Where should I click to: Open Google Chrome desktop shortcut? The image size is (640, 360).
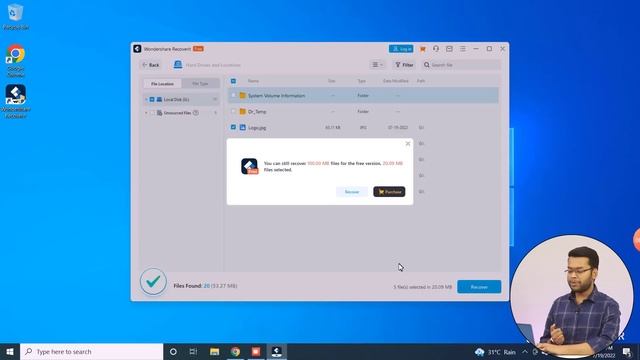click(x=16, y=60)
